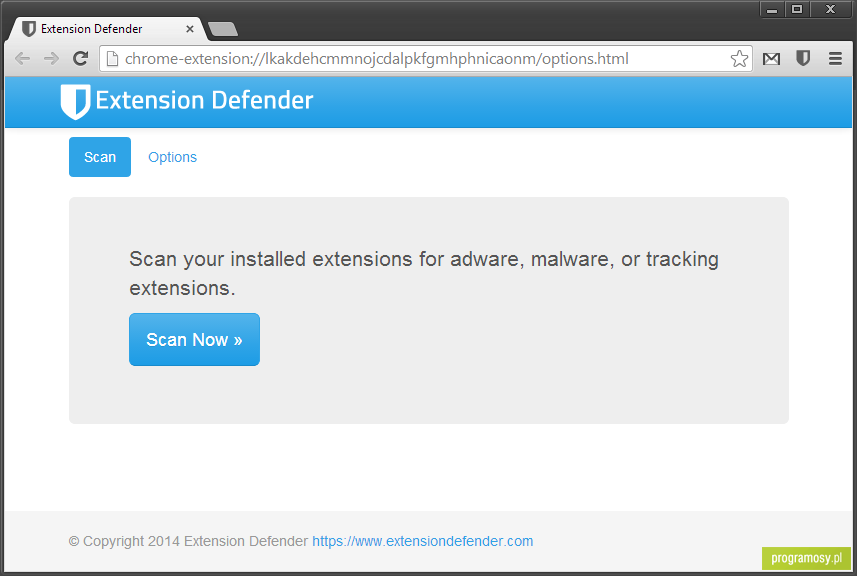Click the shield logo in the blue header
This screenshot has width=857, height=576.
point(75,101)
